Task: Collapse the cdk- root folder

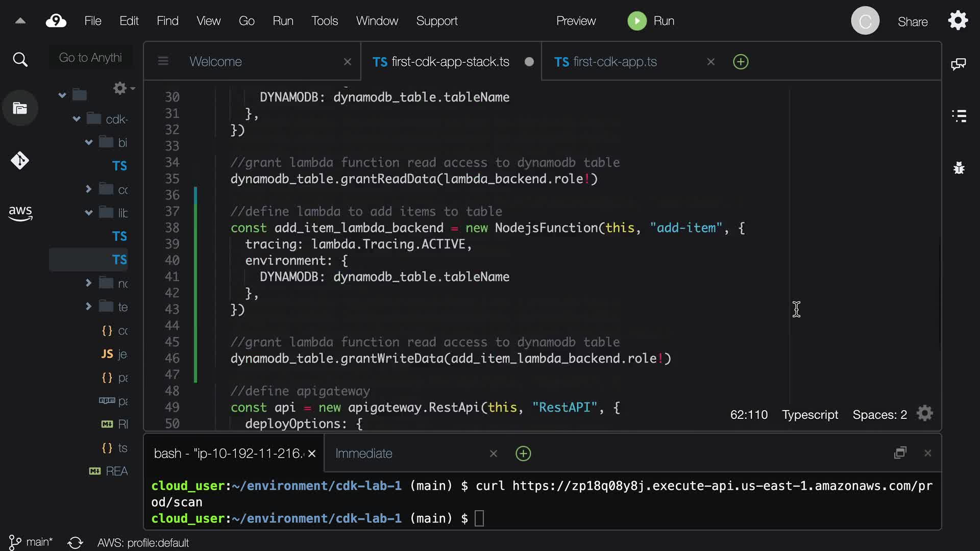Action: tap(77, 119)
